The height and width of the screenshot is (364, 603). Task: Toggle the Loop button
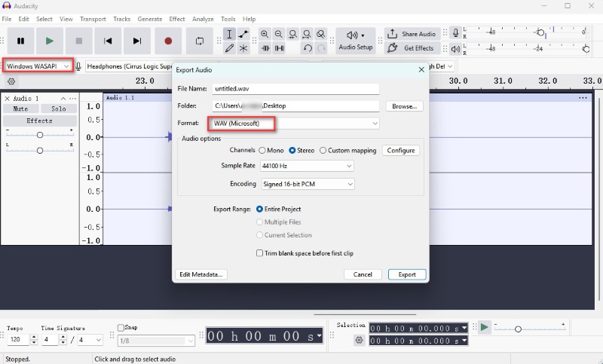pyautogui.click(x=200, y=41)
